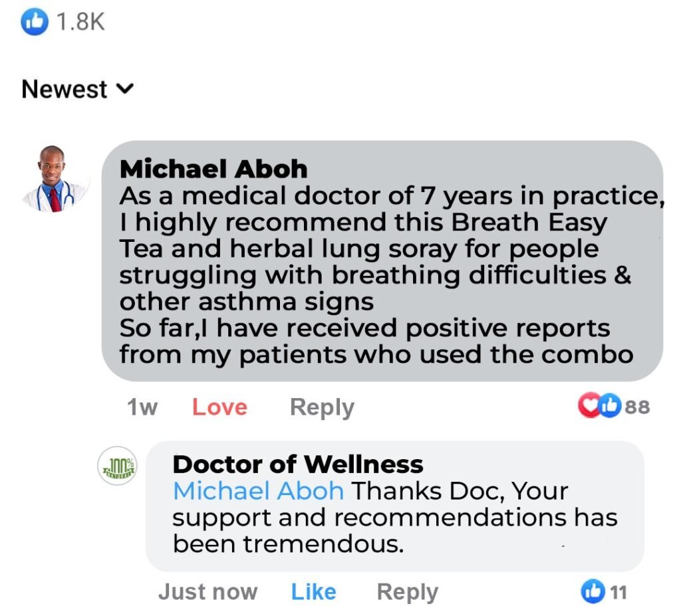The width and height of the screenshot is (681, 616).
Task: Toggle the Love reaction on Michael's comment
Action: [x=219, y=407]
